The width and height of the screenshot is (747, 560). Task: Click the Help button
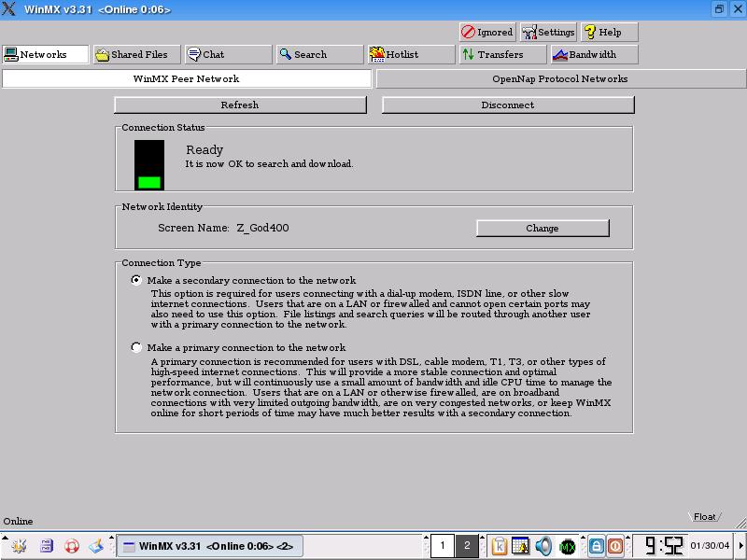click(x=610, y=32)
